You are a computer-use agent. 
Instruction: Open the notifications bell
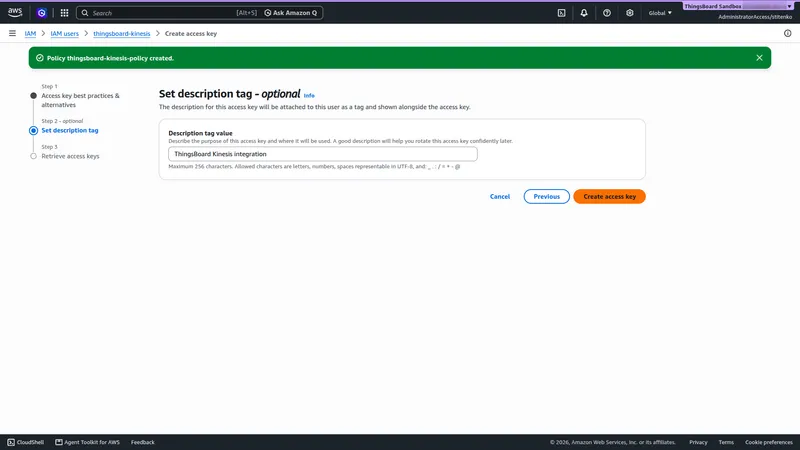click(x=584, y=13)
